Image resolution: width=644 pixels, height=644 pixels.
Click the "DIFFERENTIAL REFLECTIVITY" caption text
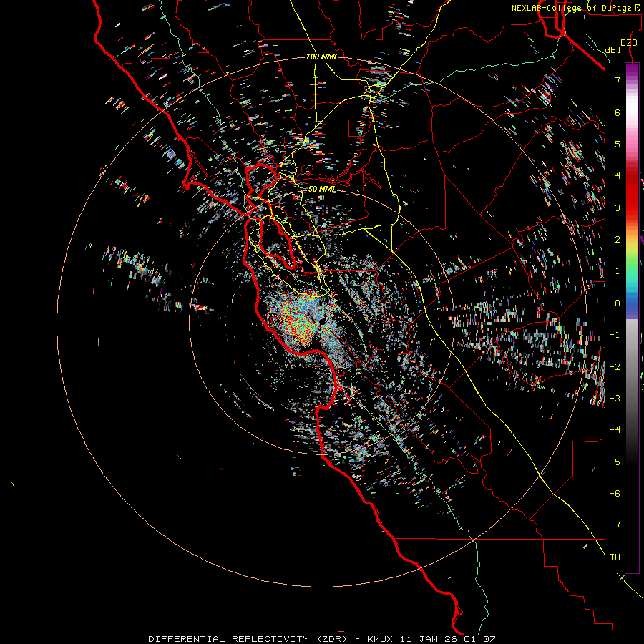pos(228,639)
